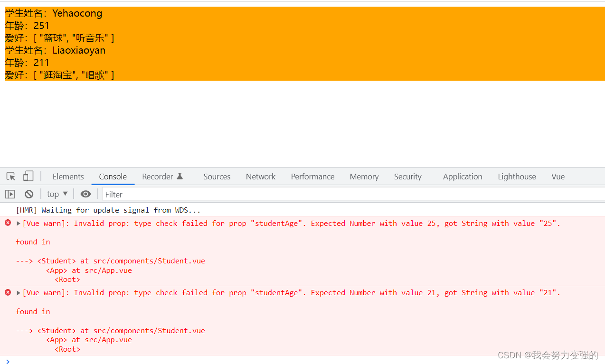Focus the console Filter input field

click(x=332, y=194)
